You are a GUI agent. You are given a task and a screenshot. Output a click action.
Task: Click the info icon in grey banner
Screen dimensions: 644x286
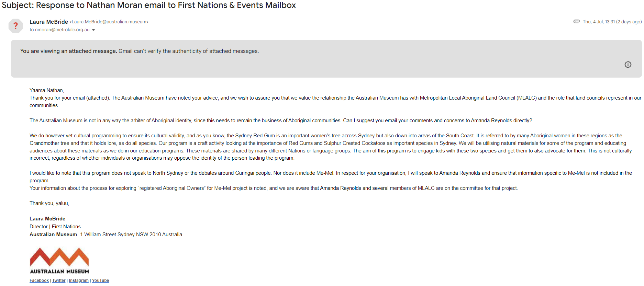tap(628, 65)
